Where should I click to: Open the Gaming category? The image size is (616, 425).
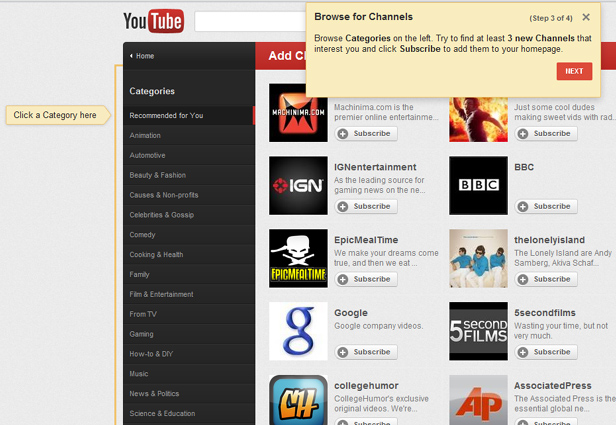pos(189,334)
